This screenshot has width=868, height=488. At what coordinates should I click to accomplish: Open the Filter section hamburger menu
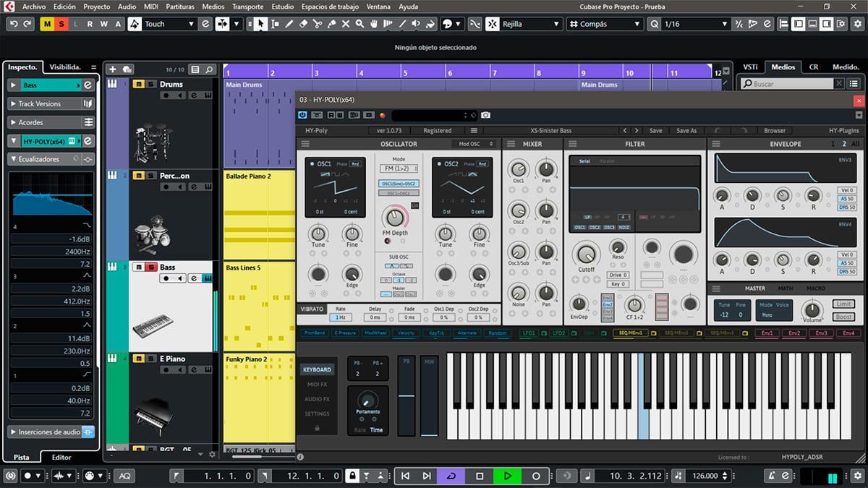coord(574,144)
